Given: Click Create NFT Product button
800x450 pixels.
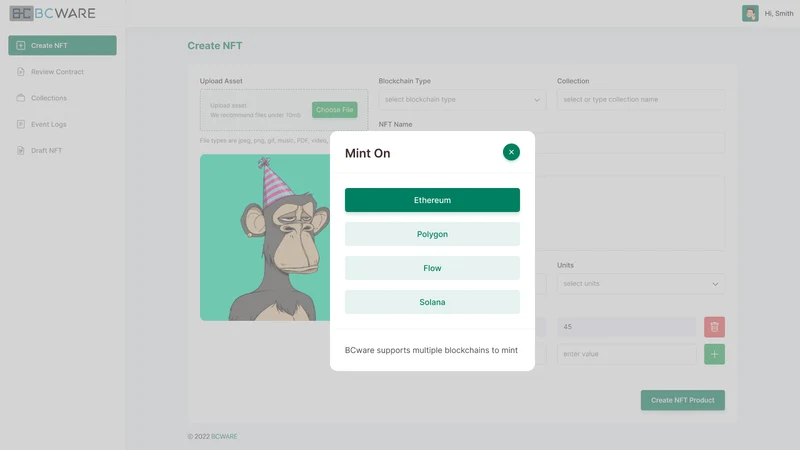Looking at the screenshot, I should pyautogui.click(x=683, y=400).
